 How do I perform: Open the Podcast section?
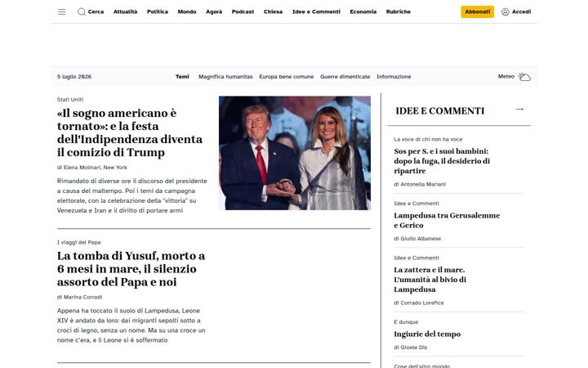[243, 12]
